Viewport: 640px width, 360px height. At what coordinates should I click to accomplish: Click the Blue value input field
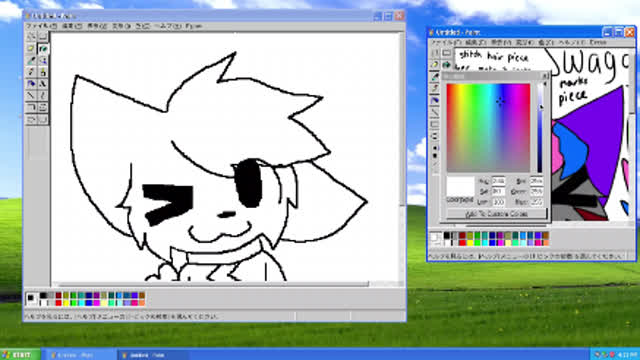coord(537,202)
